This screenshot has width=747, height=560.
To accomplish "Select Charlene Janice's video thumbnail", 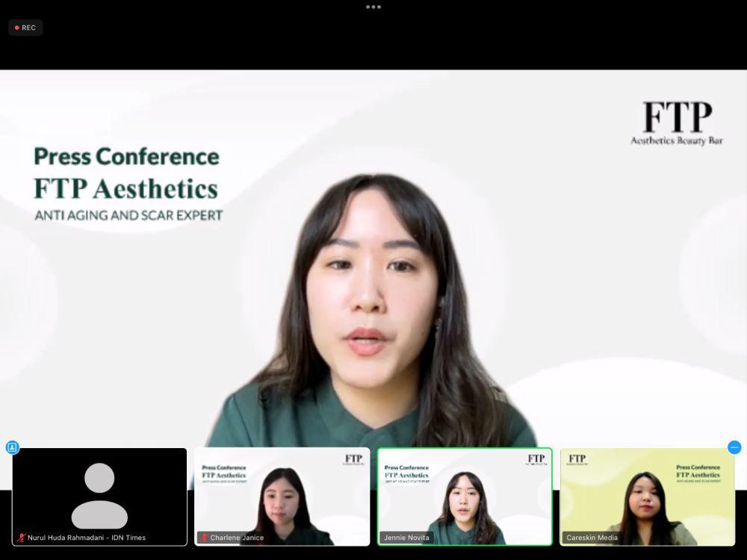I will [282, 497].
